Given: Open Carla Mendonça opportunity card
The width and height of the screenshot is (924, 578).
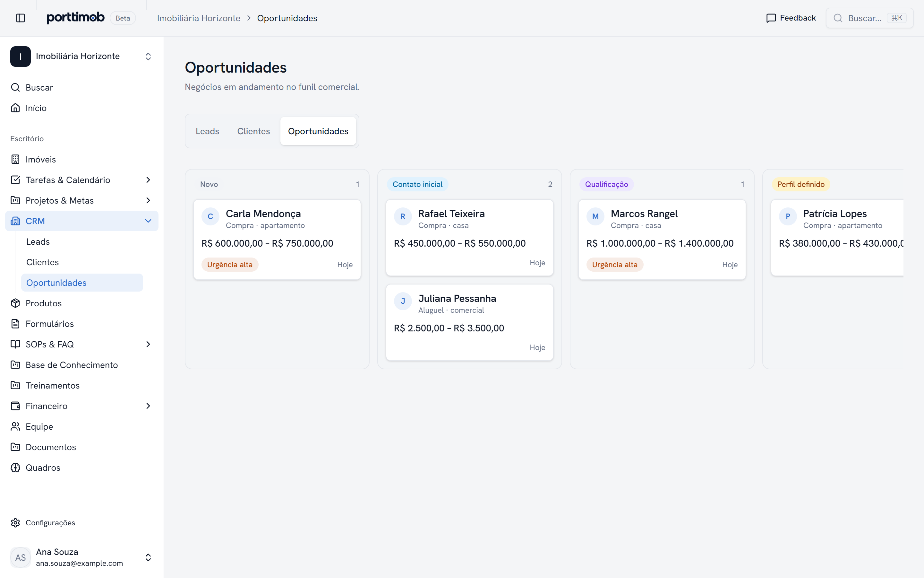Looking at the screenshot, I should [277, 240].
